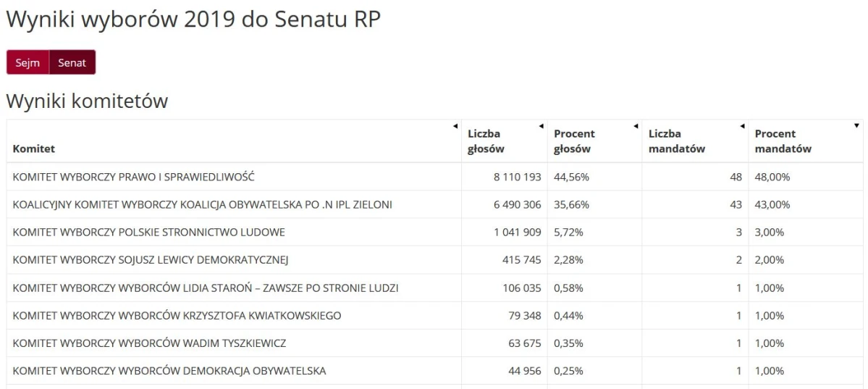Viewport: 868px width, 389px height.
Task: Click the Procent mandatów header label
Action: pos(783,141)
